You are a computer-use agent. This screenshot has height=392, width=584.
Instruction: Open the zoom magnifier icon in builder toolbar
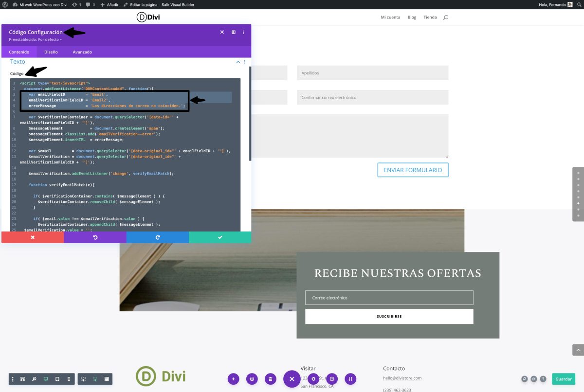[34, 379]
